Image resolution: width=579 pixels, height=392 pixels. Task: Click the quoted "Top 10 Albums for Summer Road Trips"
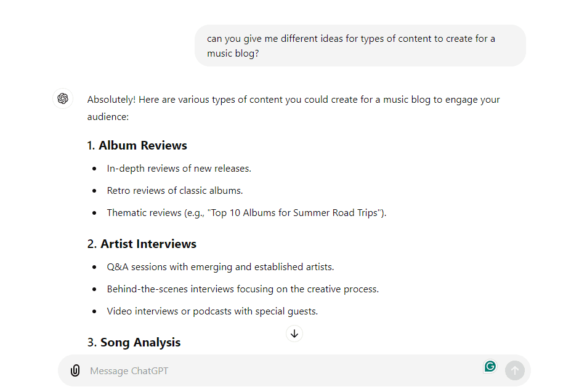(x=295, y=213)
